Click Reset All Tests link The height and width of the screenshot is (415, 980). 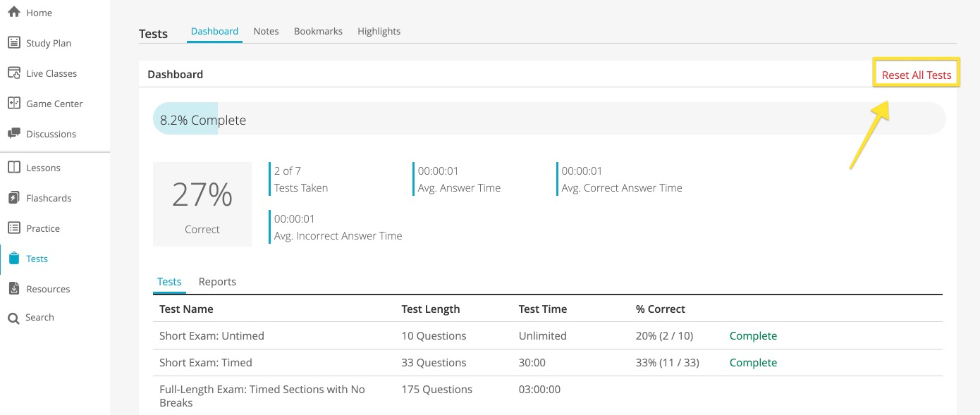(x=917, y=75)
